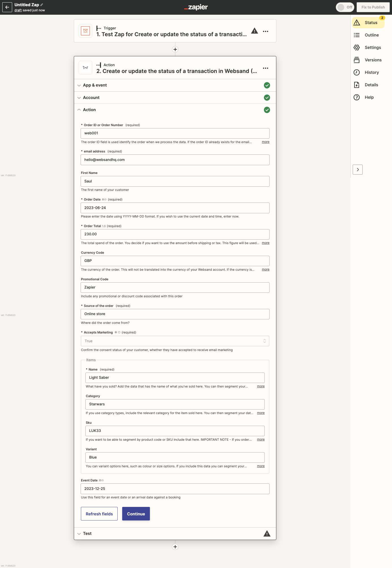
Task: Show more of the Order ID description
Action: tap(266, 142)
